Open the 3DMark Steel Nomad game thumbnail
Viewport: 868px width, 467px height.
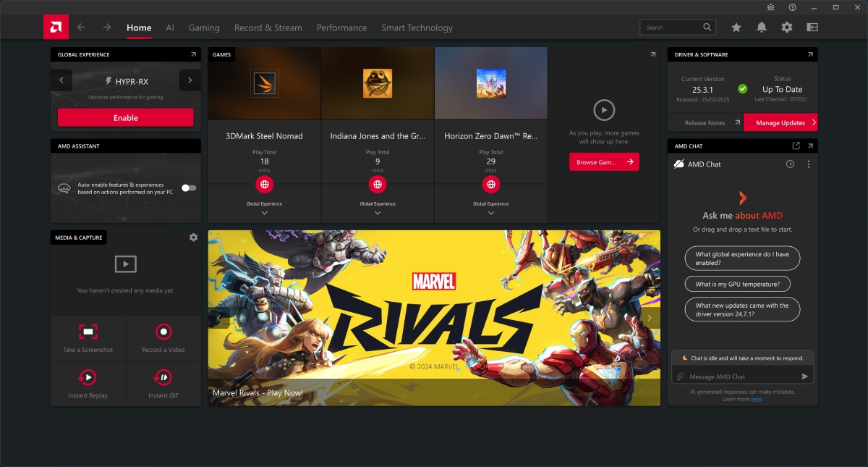click(265, 83)
